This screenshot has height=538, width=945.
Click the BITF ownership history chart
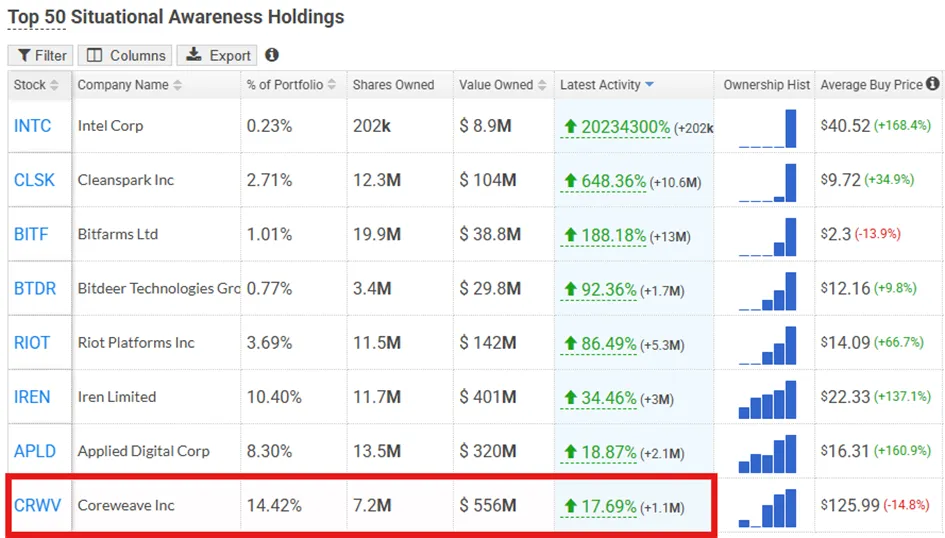[x=767, y=237]
